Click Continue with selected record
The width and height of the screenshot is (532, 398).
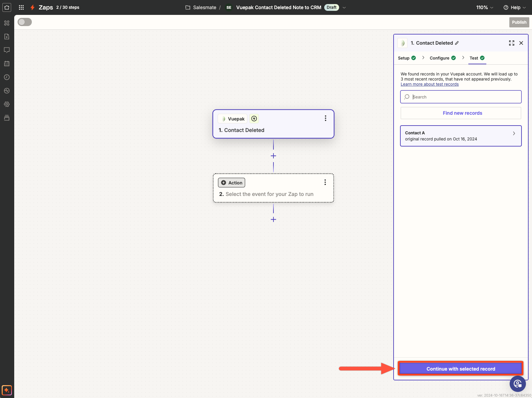pos(461,369)
